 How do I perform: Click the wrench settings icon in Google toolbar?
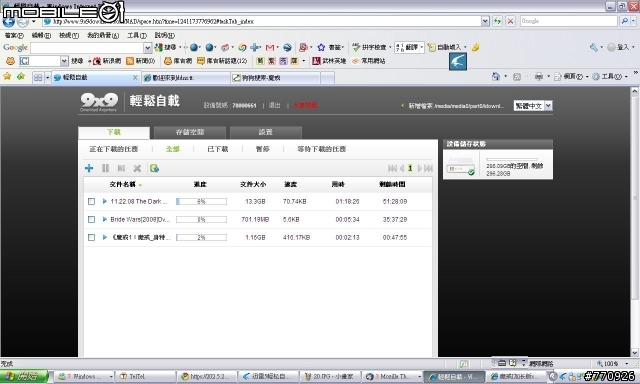click(593, 48)
